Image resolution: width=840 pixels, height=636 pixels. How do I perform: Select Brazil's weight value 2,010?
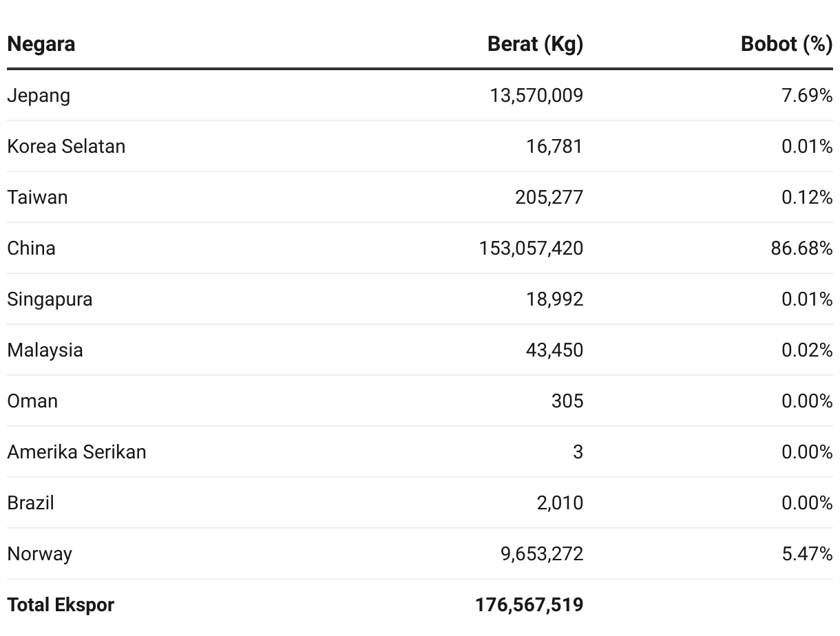pyautogui.click(x=560, y=503)
